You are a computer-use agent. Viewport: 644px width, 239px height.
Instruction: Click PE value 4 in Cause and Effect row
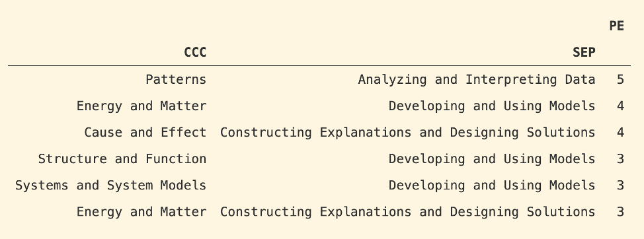point(620,133)
